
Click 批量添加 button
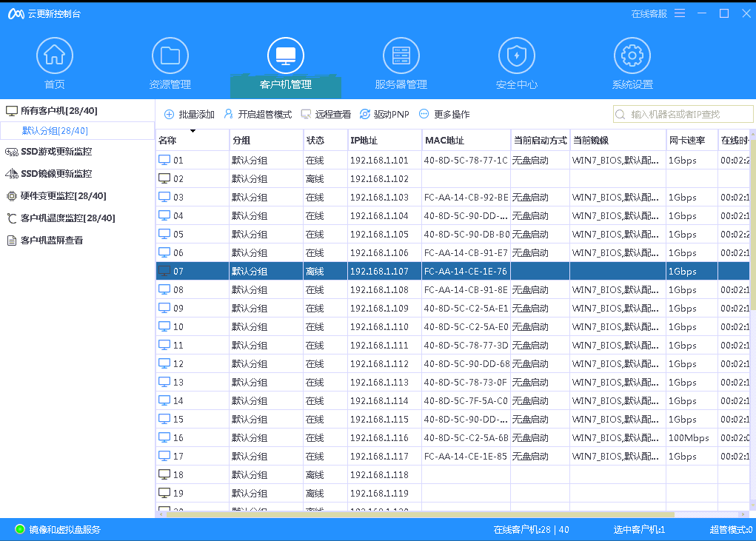190,114
